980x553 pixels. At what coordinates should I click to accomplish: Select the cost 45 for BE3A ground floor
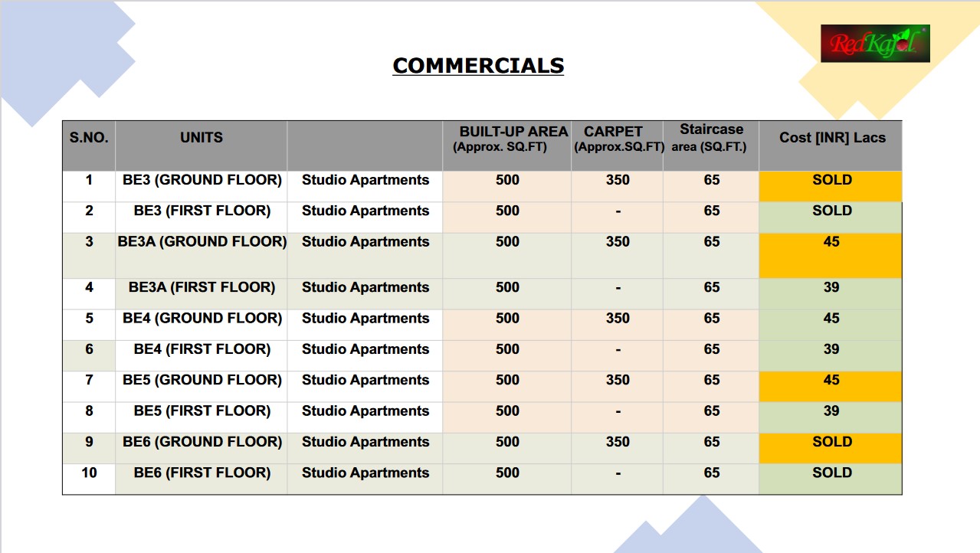click(831, 242)
